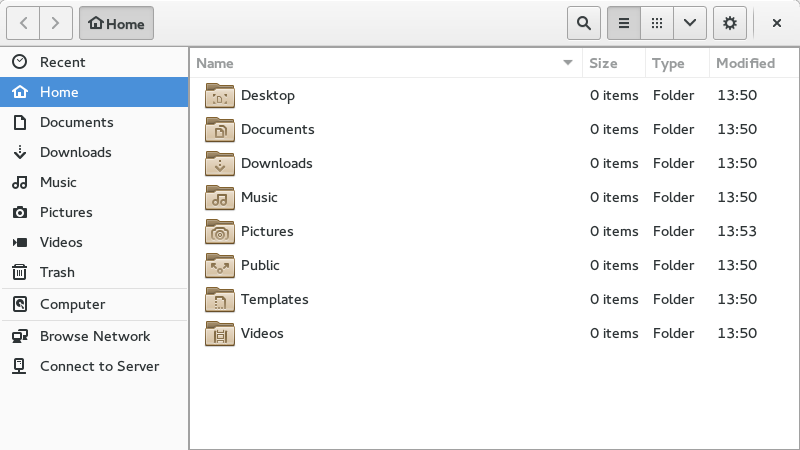This screenshot has width=800, height=450.
Task: Expand the view options dropdown arrow
Action: click(x=690, y=23)
